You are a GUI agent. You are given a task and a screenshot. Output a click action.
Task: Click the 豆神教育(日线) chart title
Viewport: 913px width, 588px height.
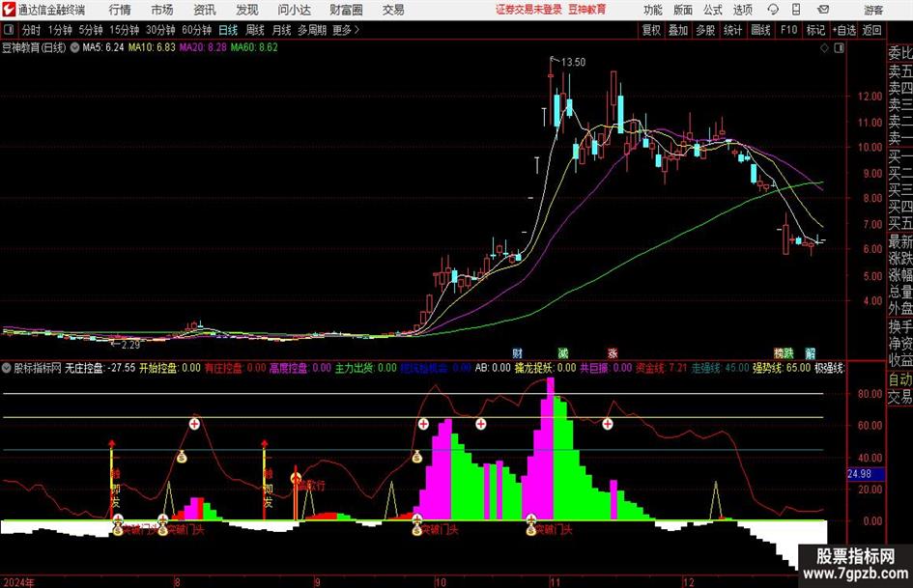34,47
